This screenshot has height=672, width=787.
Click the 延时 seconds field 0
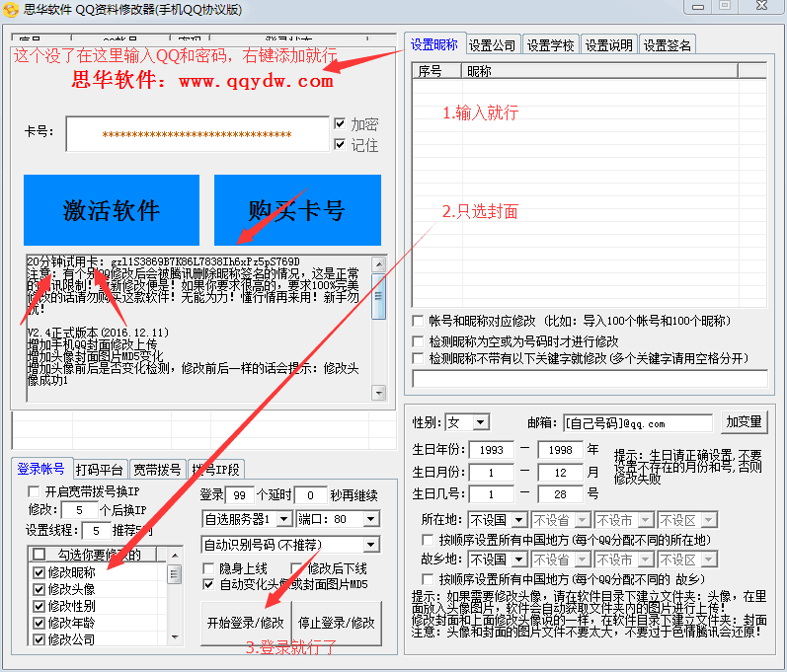(311, 495)
